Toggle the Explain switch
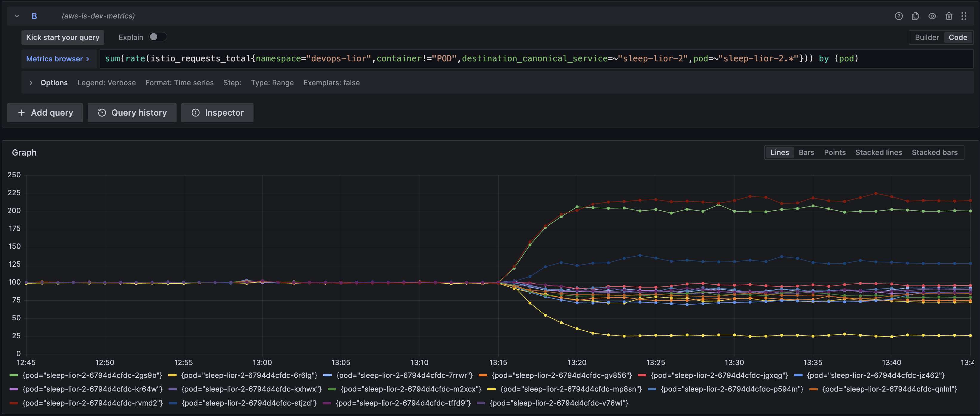Image resolution: width=980 pixels, height=416 pixels. (157, 37)
